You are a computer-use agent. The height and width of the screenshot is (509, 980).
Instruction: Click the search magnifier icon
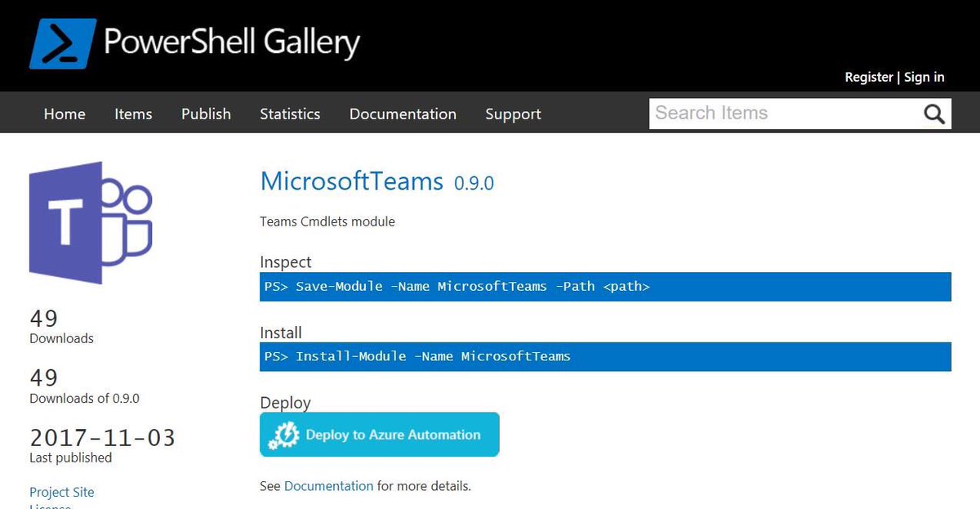pos(934,114)
